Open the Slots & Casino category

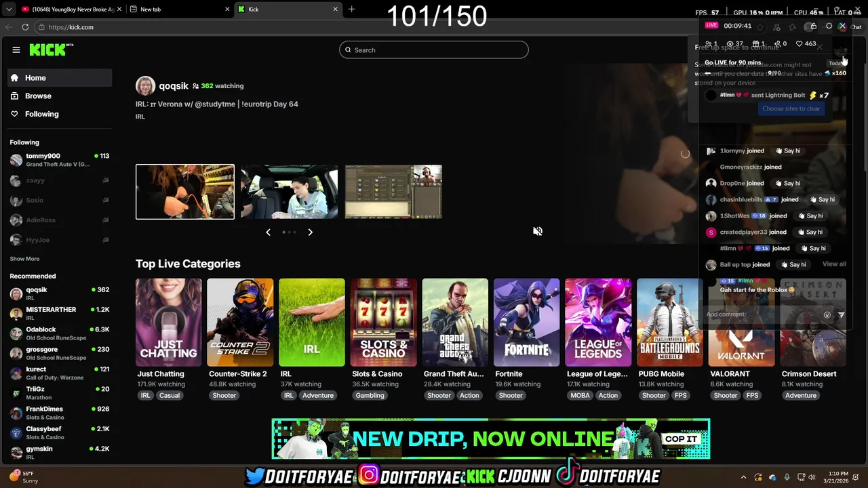tap(383, 323)
